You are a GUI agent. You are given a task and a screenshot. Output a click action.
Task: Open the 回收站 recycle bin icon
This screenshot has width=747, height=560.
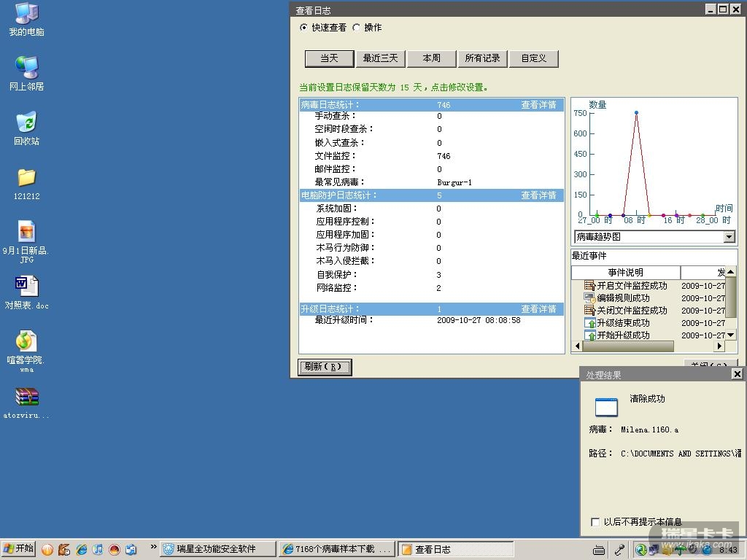tap(26, 122)
